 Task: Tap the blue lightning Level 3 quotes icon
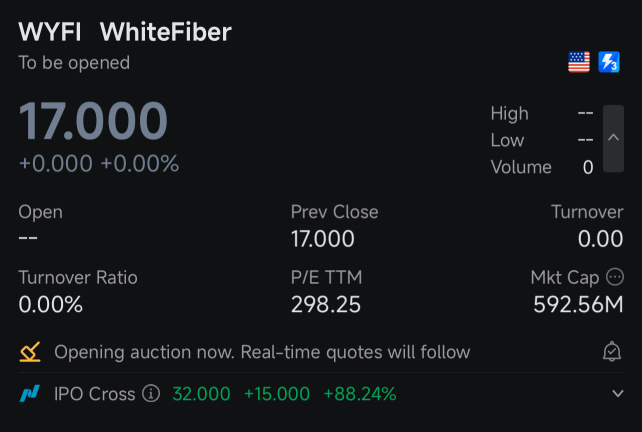609,62
